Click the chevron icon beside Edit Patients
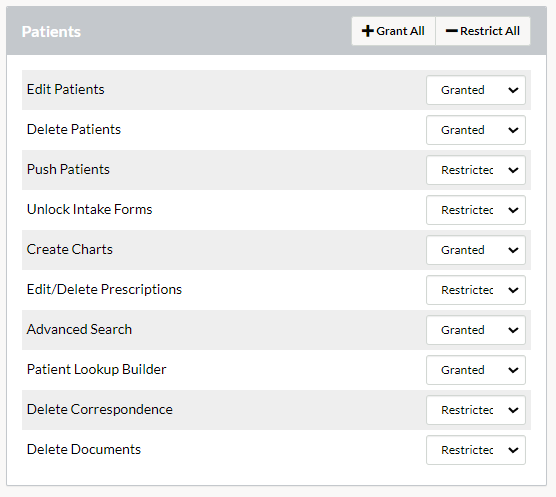Viewport: 556px width, 497px height. [x=513, y=90]
